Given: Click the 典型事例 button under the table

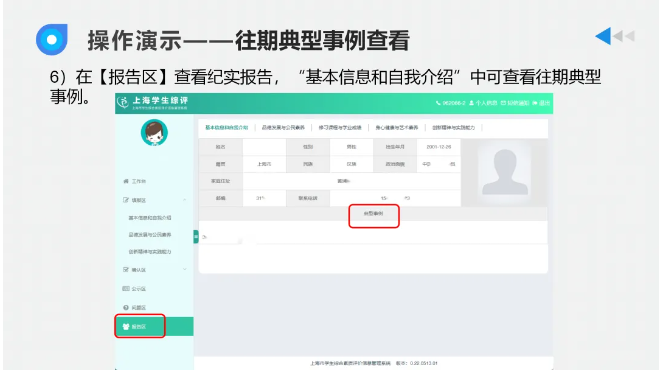Looking at the screenshot, I should click(x=374, y=214).
